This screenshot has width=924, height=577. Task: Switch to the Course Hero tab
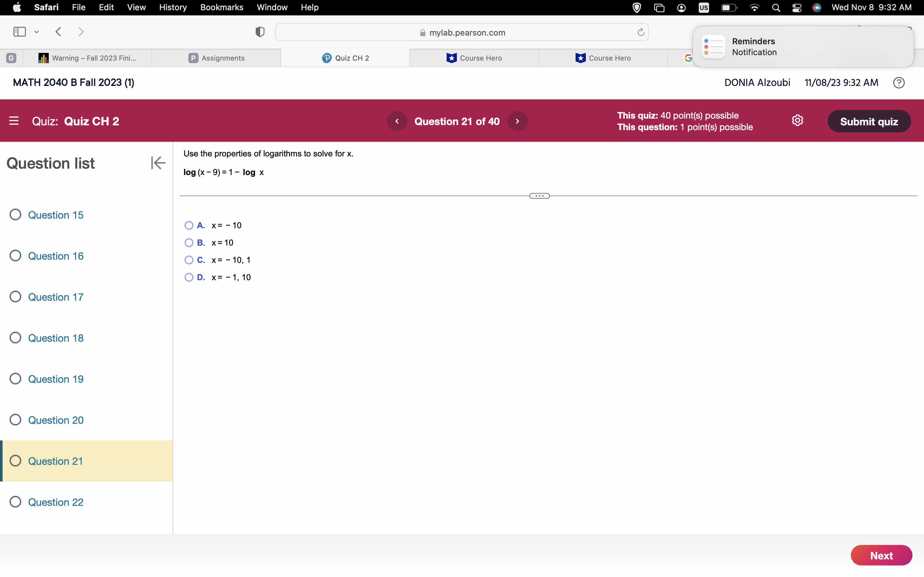coord(474,58)
